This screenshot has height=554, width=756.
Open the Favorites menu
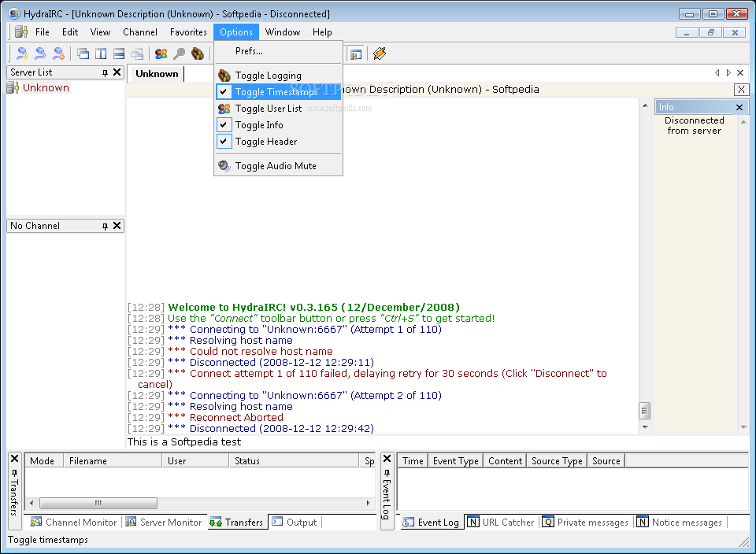tap(188, 32)
